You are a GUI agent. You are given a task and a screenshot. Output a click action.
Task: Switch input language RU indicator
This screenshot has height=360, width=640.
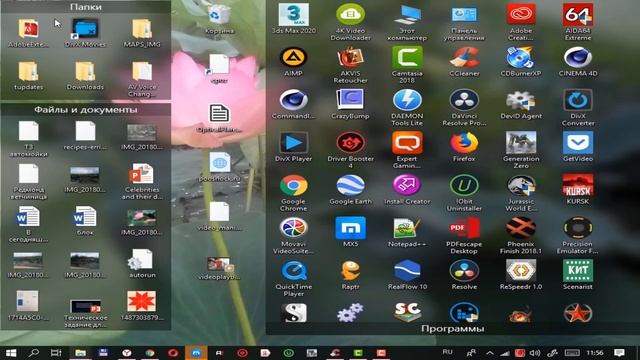point(448,352)
